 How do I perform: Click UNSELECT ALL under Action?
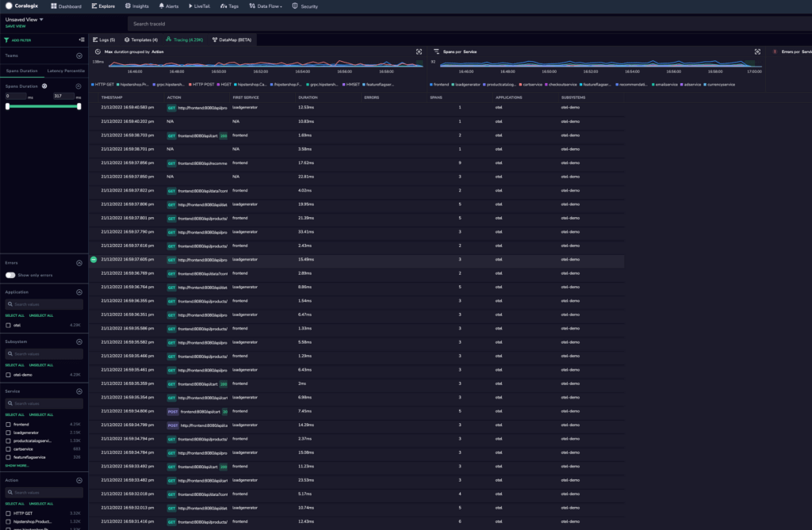pos(41,504)
